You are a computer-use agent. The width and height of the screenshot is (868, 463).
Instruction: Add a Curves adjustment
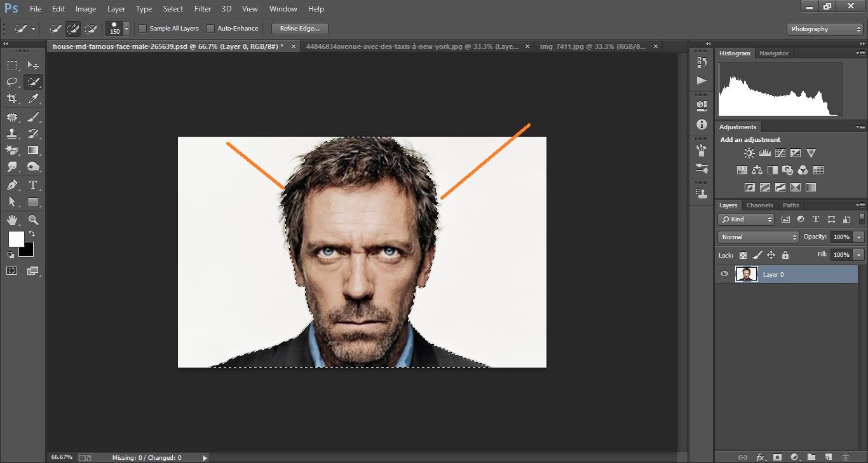click(780, 153)
